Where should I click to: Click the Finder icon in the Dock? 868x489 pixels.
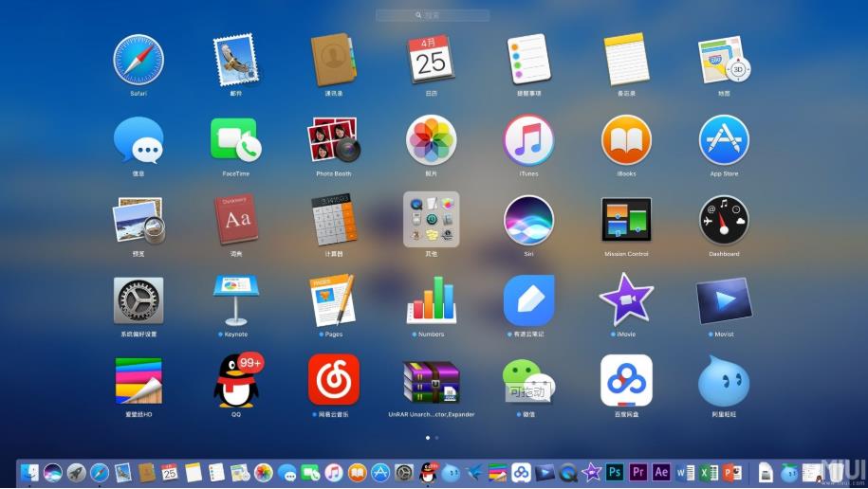pyautogui.click(x=30, y=472)
